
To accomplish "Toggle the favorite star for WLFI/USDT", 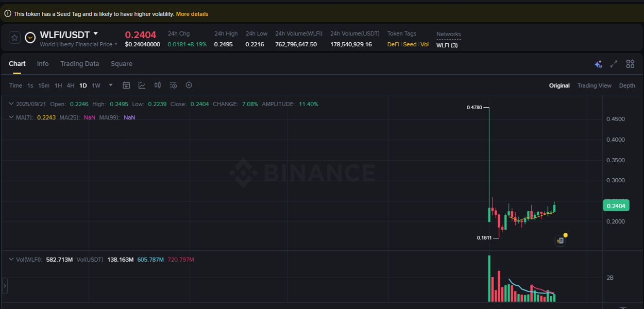I will click(14, 38).
